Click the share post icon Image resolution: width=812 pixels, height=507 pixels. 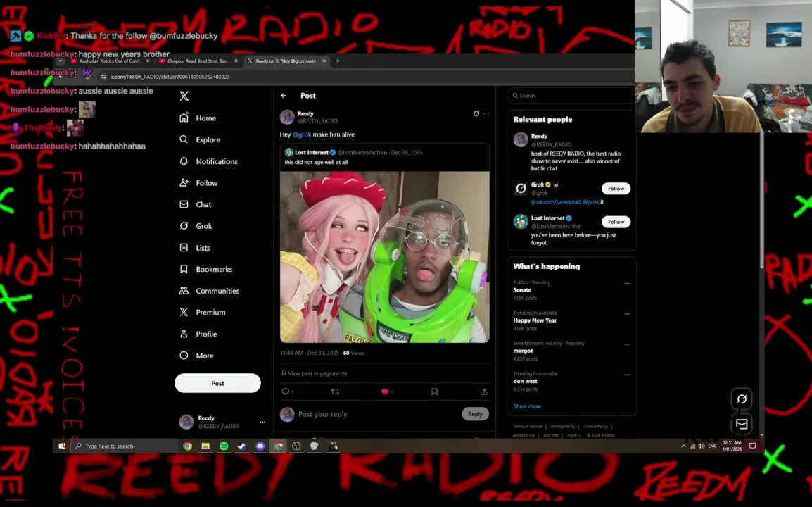(483, 392)
